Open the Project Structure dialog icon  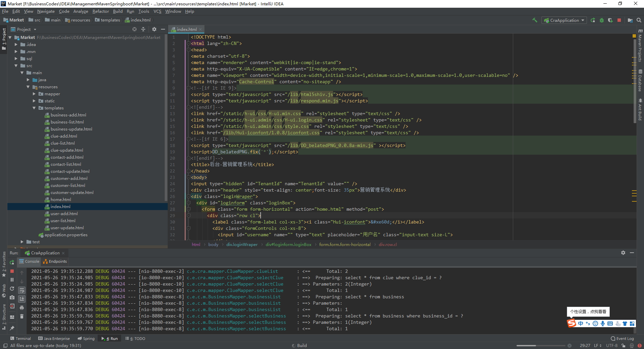(630, 20)
